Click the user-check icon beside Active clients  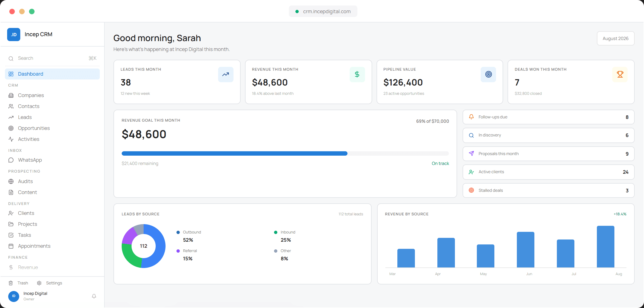(471, 172)
